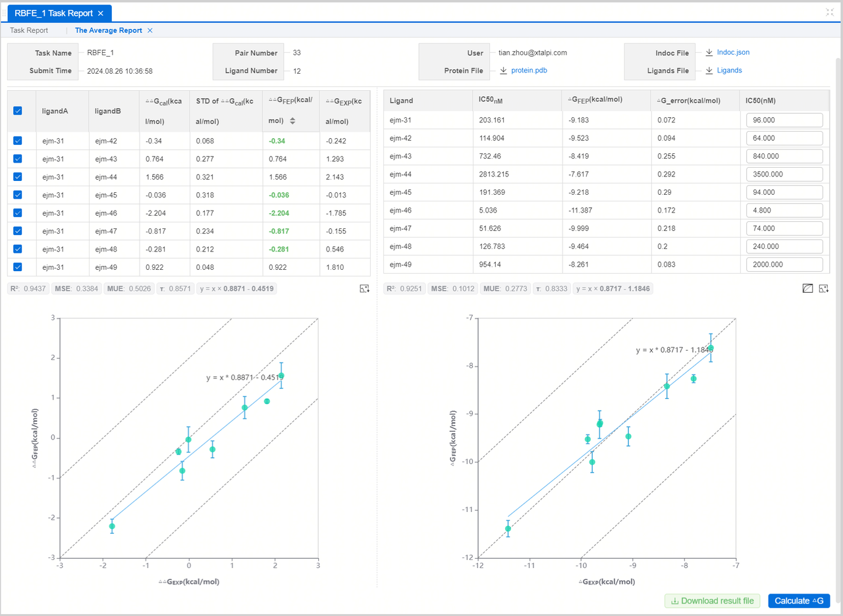Viewport: 843px width, 616px height.
Task: Deselect the ejm-31 to ejm-49 pair checkbox
Action: click(18, 267)
